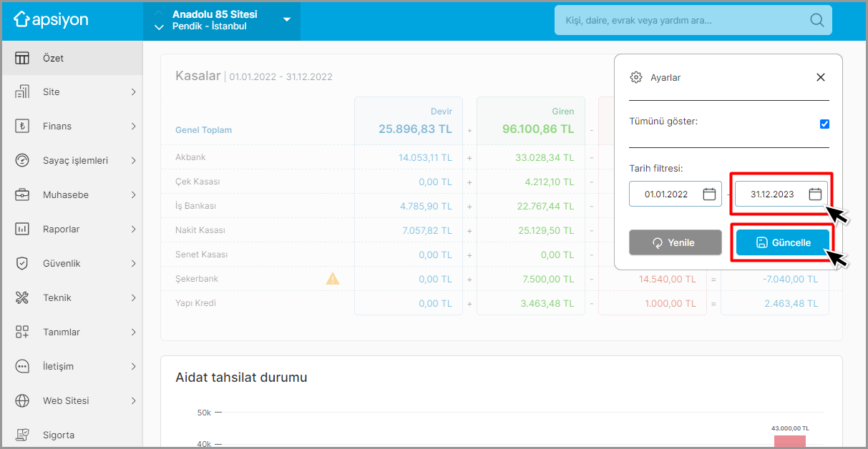Screen dimensions: 868x449
Task: Click the Muhasebe briefcase icon
Action: point(22,194)
